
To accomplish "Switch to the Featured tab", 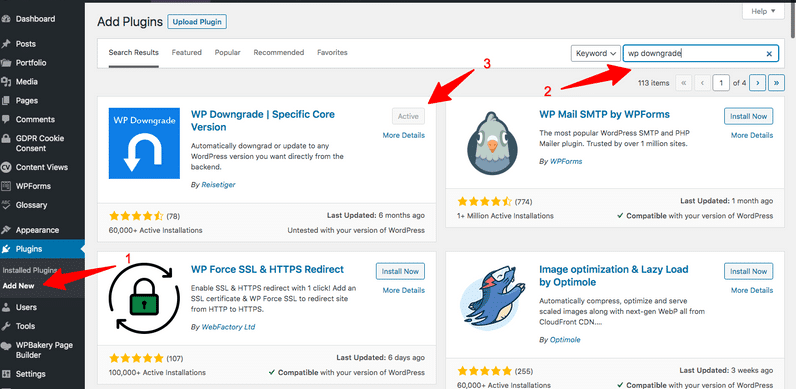I will tap(186, 52).
